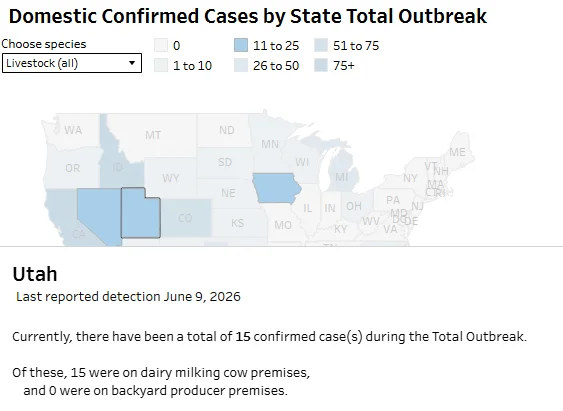
Task: Select Pennsylvania (PA) on the map
Action: 393,200
